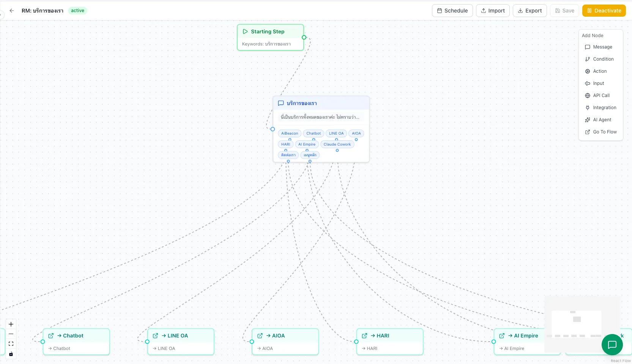Add a Go To Flow node
Image resolution: width=632 pixels, height=364 pixels.
601,132
